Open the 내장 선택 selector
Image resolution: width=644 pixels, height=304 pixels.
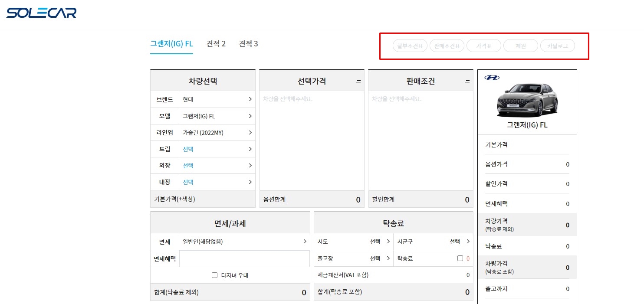(x=217, y=182)
